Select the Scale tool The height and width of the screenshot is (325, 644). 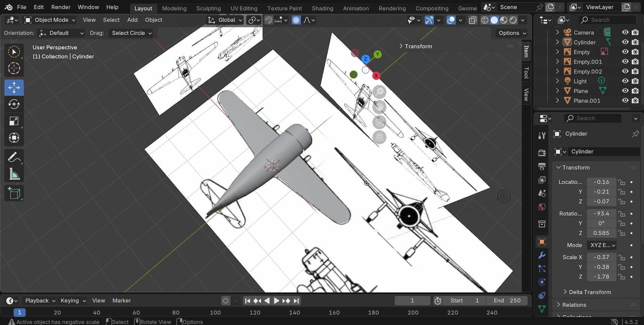[x=14, y=121]
